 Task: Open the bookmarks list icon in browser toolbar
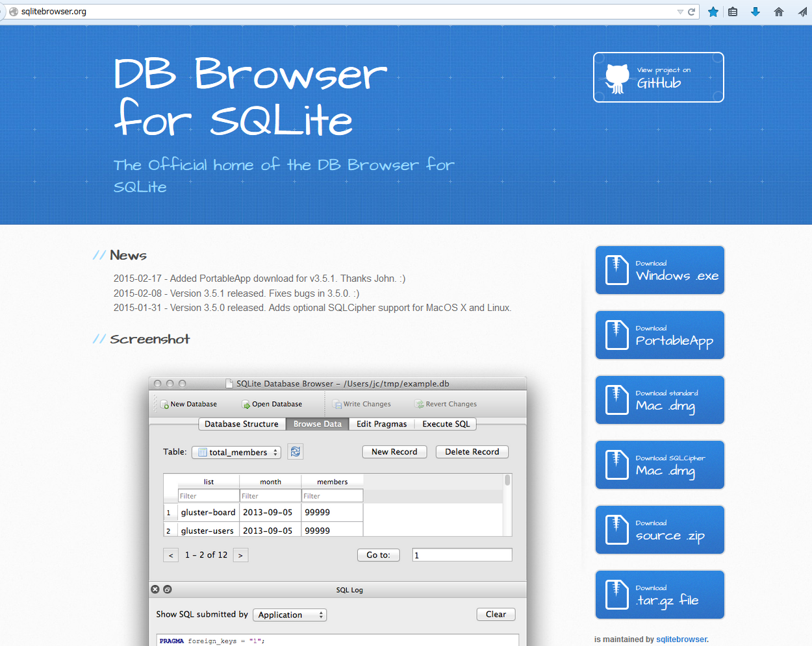coord(733,12)
